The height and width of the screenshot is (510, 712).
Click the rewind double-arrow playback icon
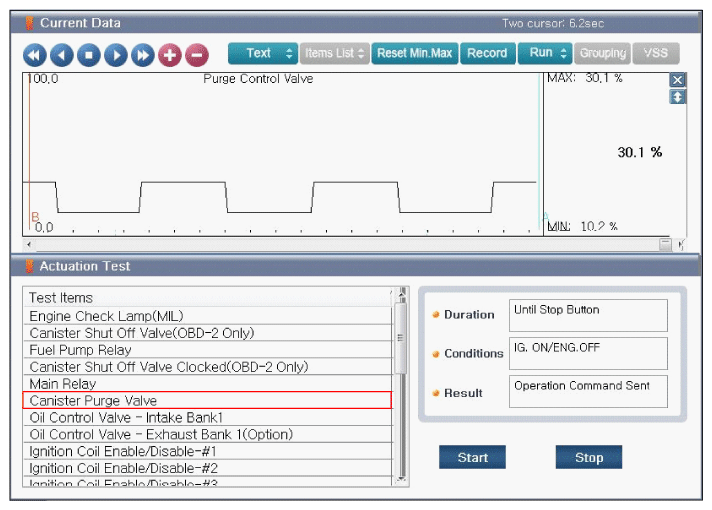click(x=35, y=55)
